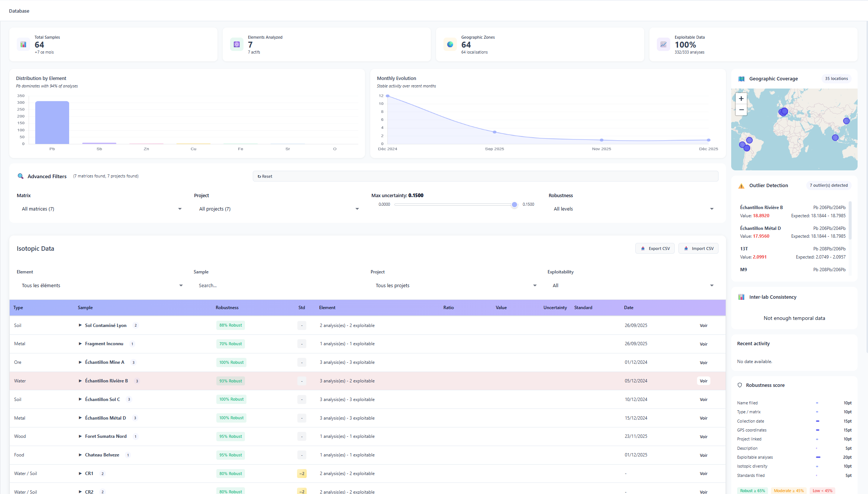Click the Outlier Detection warning triangle icon

(741, 185)
